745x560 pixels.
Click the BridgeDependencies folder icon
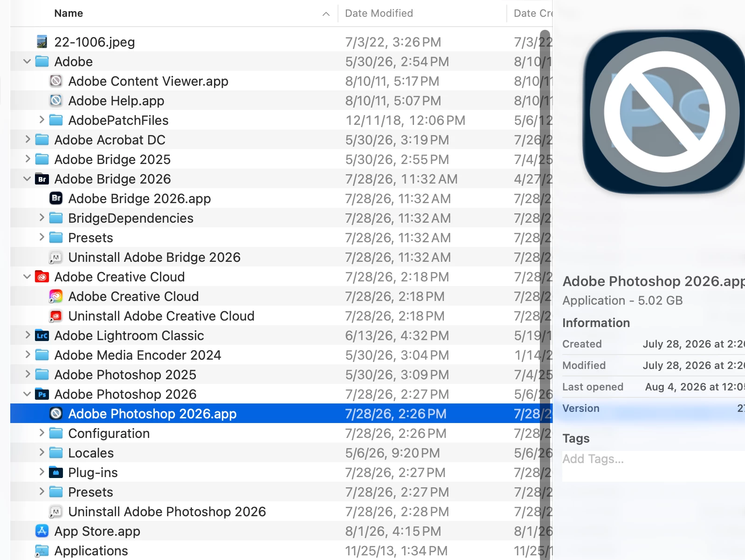[x=56, y=218]
